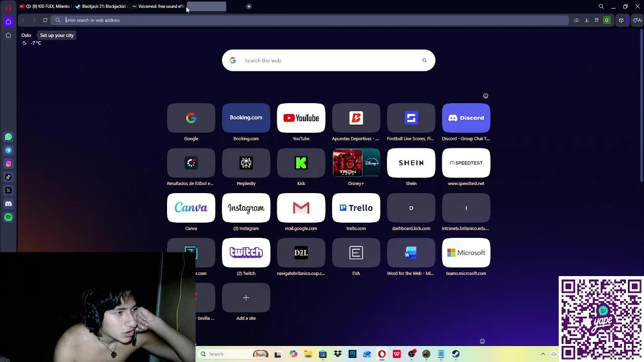This screenshot has width=644, height=362.
Task: Open Discord in the Opera sidebar
Action: 8,204
